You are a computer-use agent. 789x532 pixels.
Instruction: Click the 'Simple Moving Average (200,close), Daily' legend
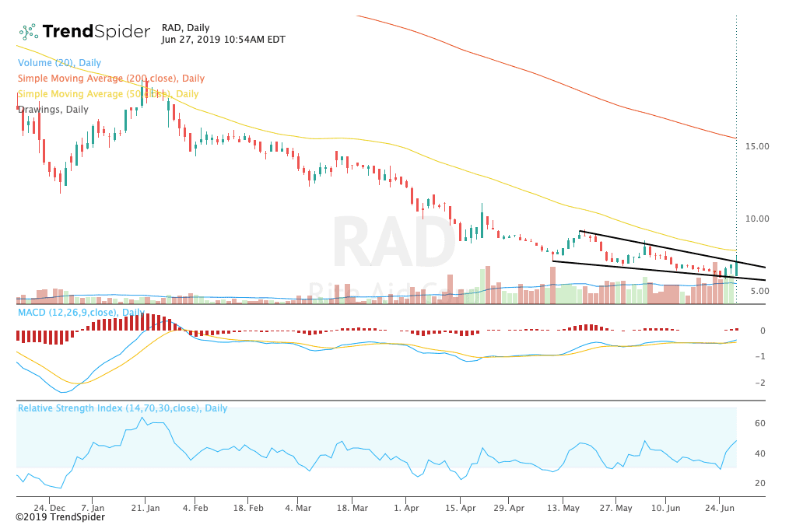click(x=111, y=79)
